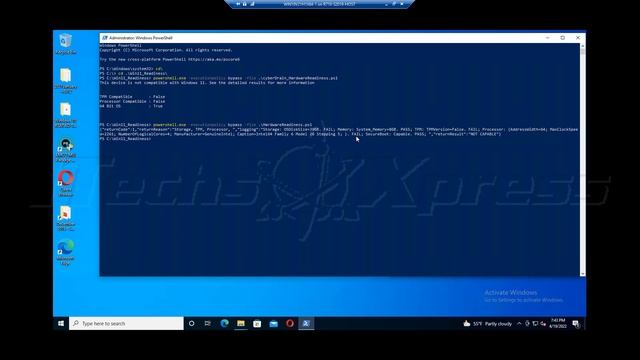
Task: Open the network icon in system tray
Action: (x=535, y=323)
